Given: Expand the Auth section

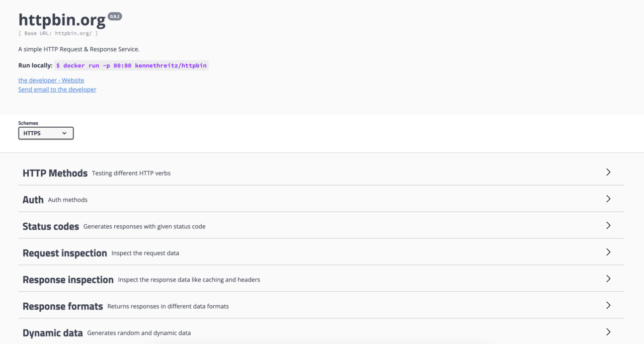Looking at the screenshot, I should click(x=33, y=199).
